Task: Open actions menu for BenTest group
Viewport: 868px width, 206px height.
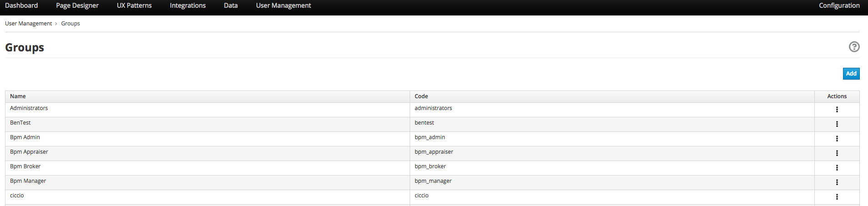Action: pos(837,124)
